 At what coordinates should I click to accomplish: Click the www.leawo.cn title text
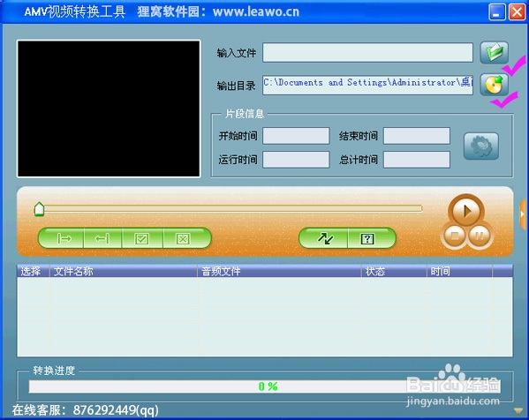pyautogui.click(x=256, y=11)
